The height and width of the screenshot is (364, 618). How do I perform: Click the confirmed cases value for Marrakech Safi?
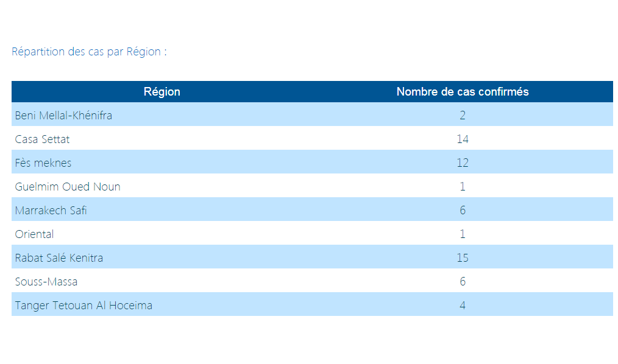[462, 211]
